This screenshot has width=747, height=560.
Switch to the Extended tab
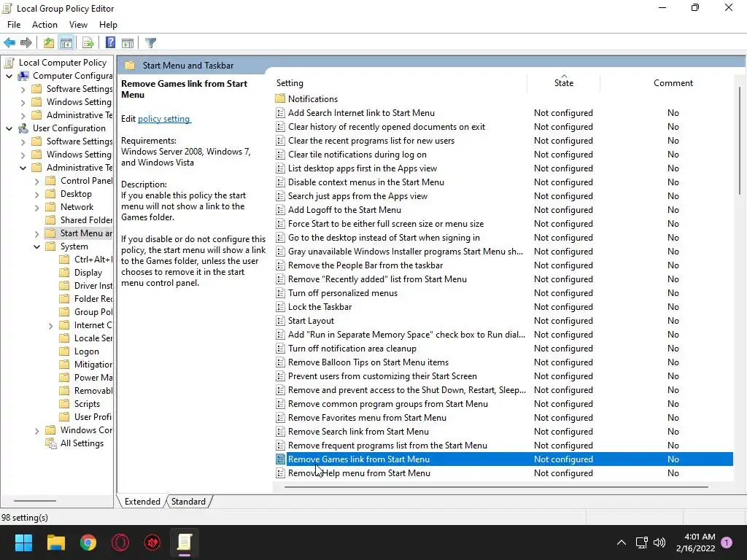[142, 502]
